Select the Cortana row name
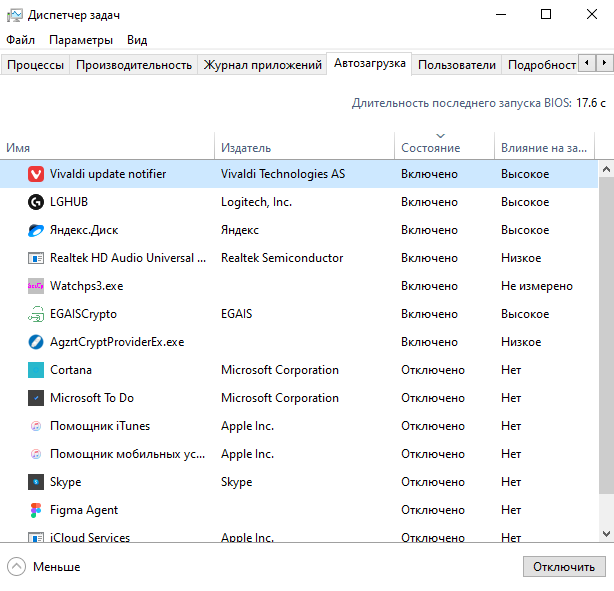The image size is (614, 591). tap(71, 370)
